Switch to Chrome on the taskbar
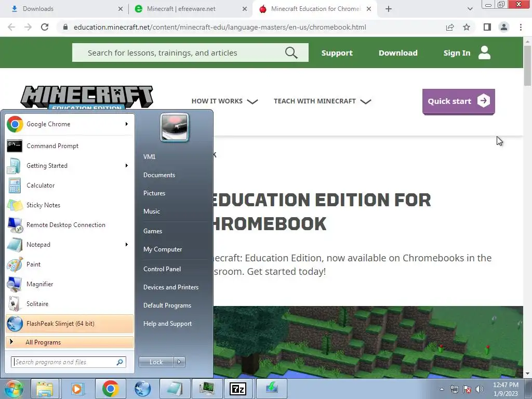The width and height of the screenshot is (532, 399). coord(110,389)
